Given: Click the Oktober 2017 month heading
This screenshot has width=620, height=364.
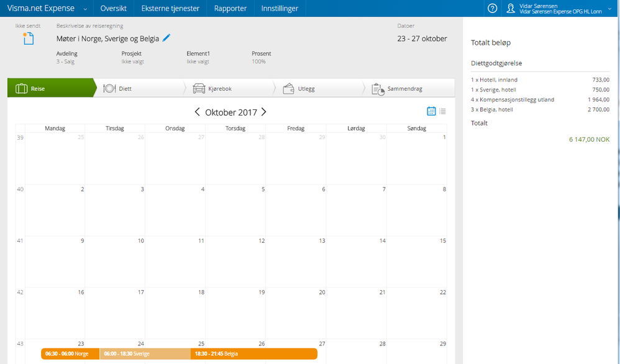Looking at the screenshot, I should tap(231, 112).
